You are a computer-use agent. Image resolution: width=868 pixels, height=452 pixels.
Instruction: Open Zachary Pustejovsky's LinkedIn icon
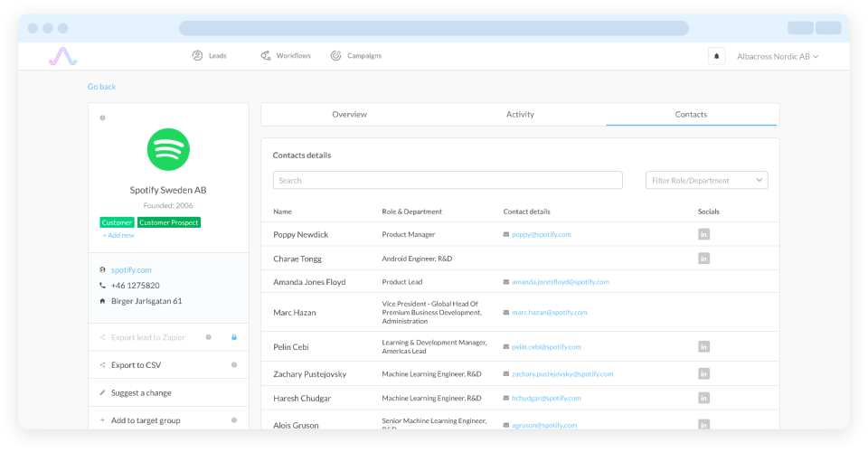703,374
